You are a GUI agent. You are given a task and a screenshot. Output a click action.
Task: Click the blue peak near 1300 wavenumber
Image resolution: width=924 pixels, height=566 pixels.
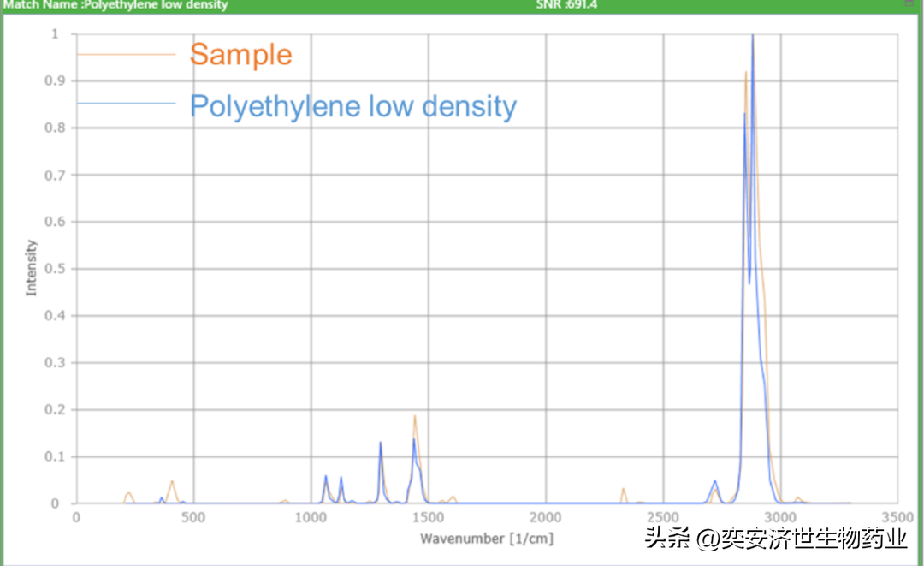(x=381, y=444)
